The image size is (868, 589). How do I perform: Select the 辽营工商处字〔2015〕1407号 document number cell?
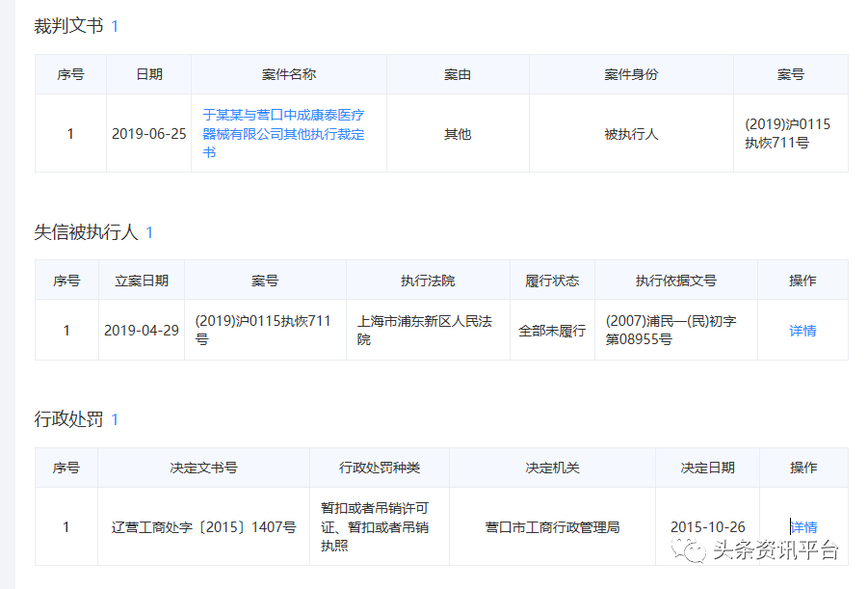point(203,527)
